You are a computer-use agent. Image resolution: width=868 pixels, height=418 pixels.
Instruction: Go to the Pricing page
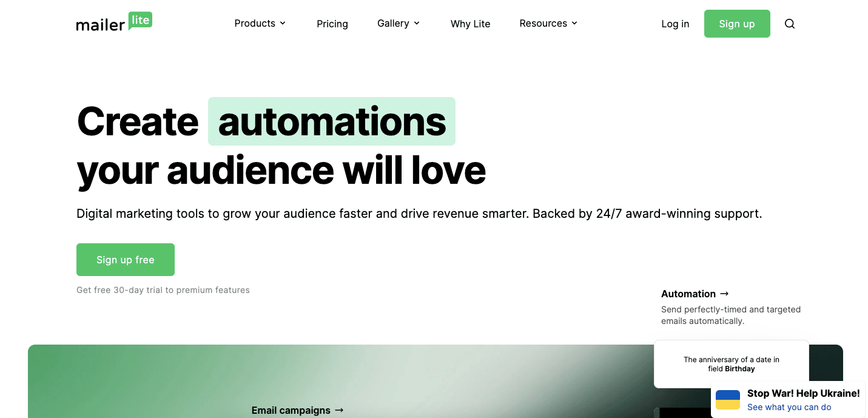tap(332, 24)
